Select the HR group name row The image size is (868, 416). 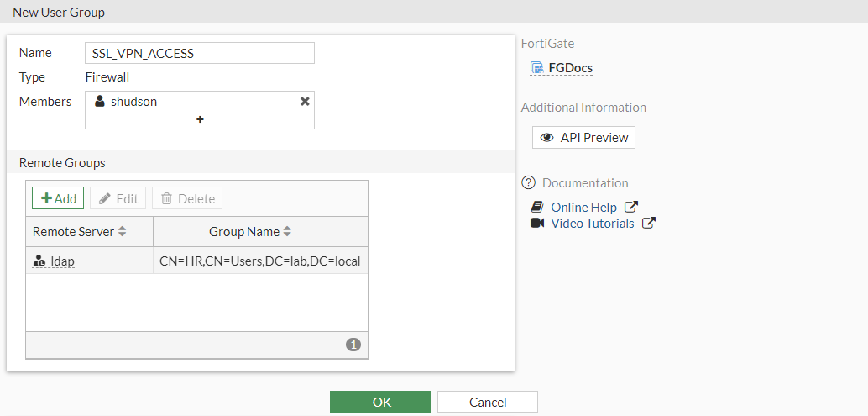259,261
